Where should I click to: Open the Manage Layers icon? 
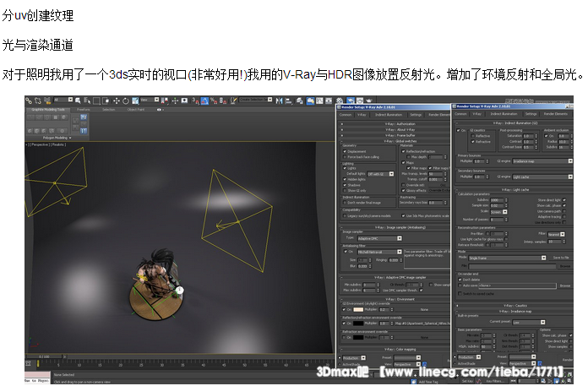[300, 101]
